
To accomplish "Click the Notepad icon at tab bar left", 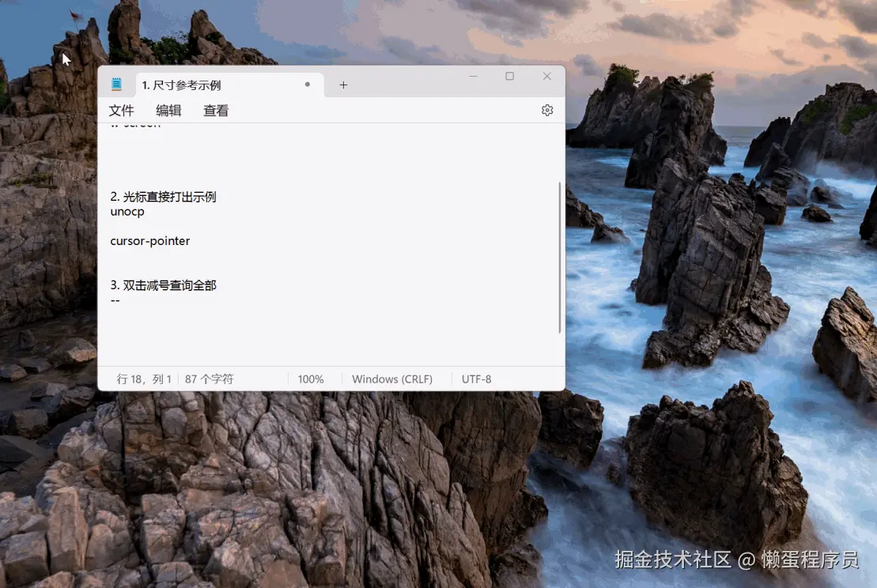I will point(117,84).
